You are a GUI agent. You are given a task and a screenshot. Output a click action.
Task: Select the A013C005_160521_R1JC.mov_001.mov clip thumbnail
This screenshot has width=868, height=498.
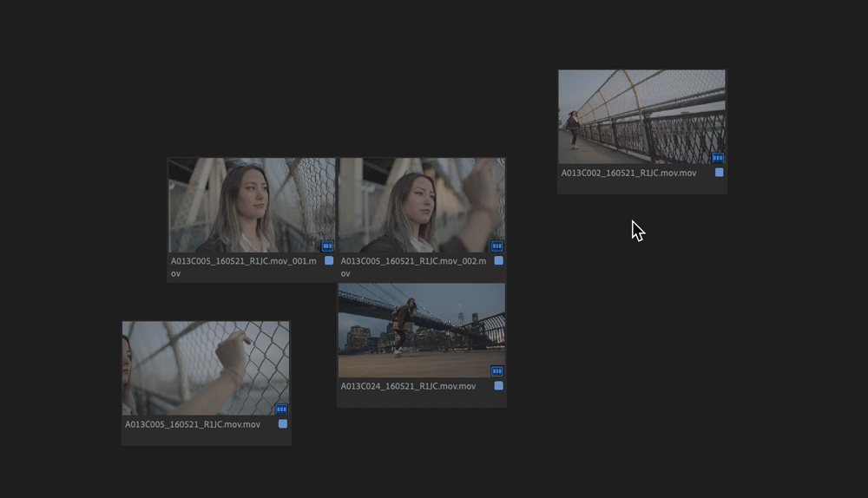252,206
